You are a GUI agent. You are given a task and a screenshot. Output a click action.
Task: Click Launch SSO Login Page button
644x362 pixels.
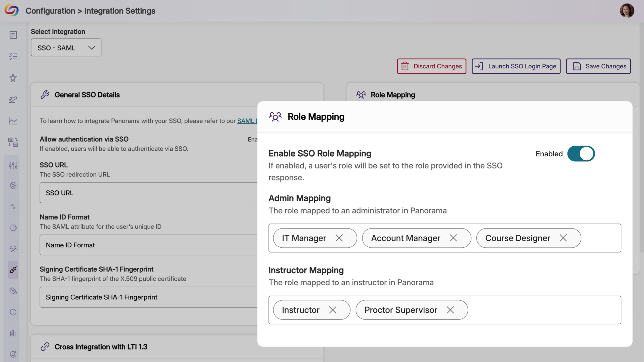[x=516, y=66]
